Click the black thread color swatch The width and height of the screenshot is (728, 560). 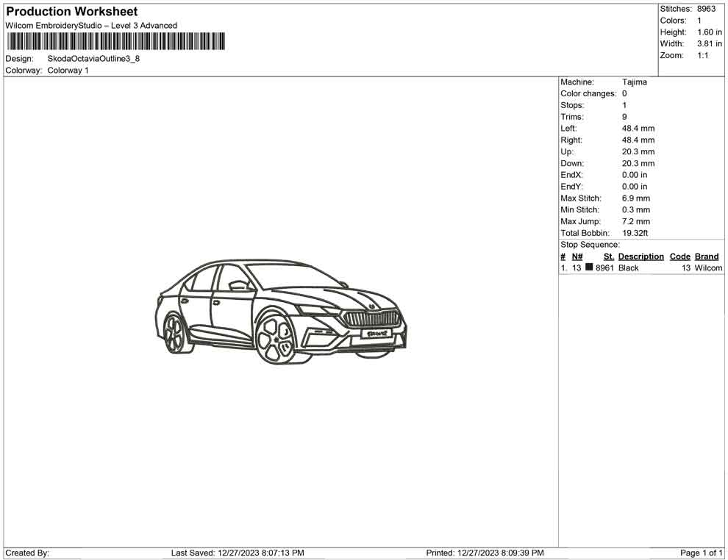pyautogui.click(x=589, y=267)
